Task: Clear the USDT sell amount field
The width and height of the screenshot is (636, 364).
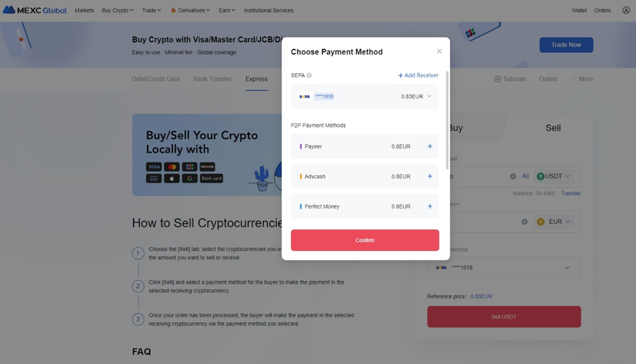Action: (513, 177)
